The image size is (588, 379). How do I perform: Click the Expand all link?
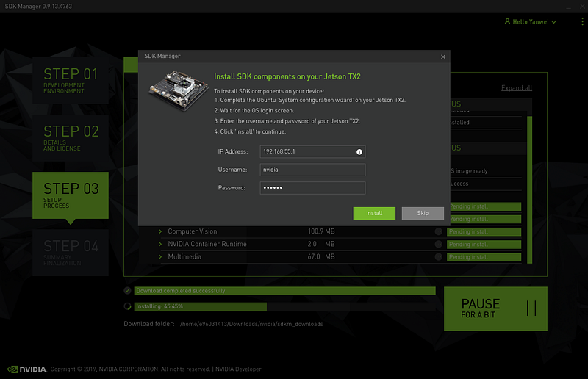click(517, 87)
